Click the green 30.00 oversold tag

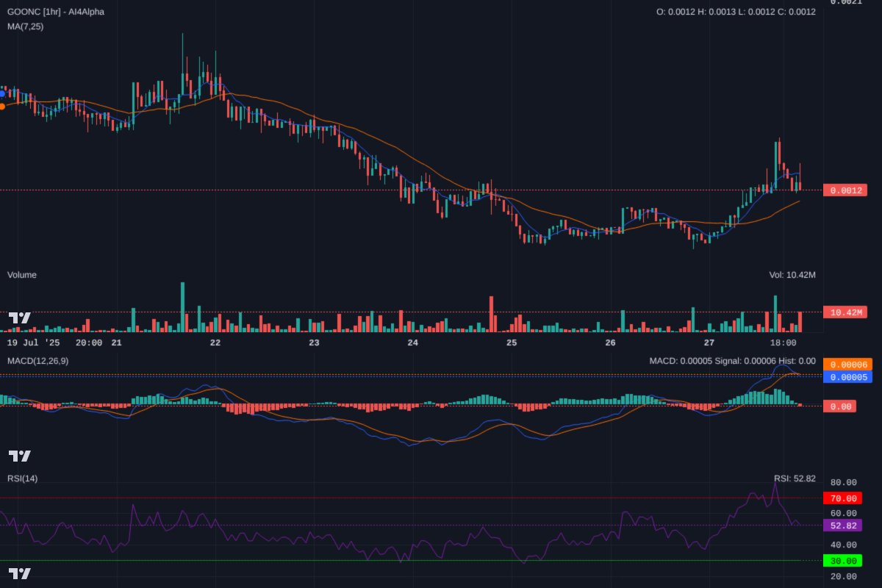point(842,561)
